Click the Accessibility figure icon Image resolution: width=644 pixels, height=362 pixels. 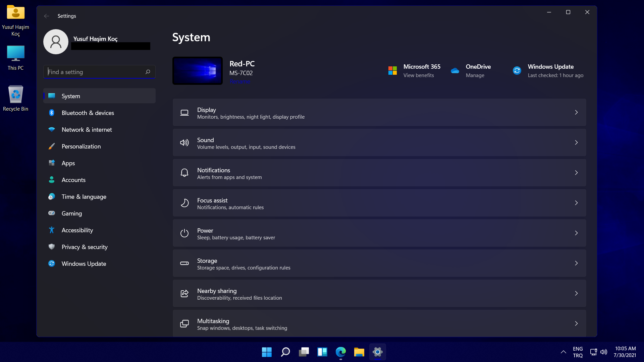[x=52, y=230]
